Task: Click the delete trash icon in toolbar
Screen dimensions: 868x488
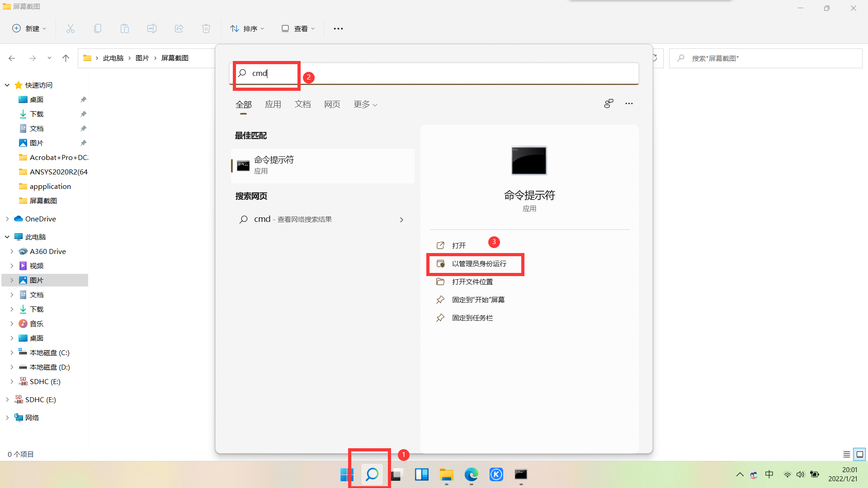Action: click(x=206, y=28)
